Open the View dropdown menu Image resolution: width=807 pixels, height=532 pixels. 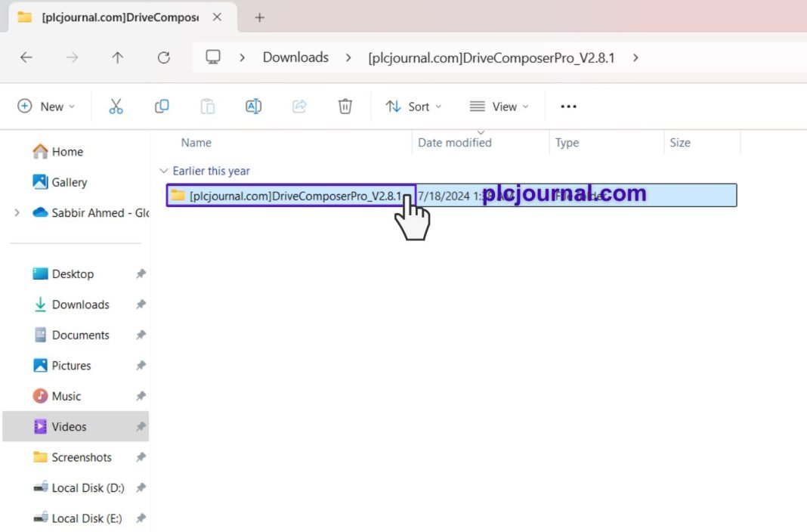(499, 107)
